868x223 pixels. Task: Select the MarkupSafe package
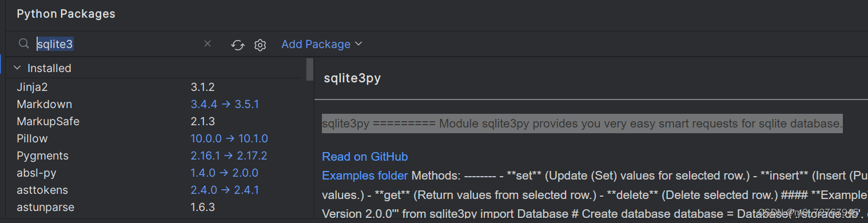(x=48, y=121)
